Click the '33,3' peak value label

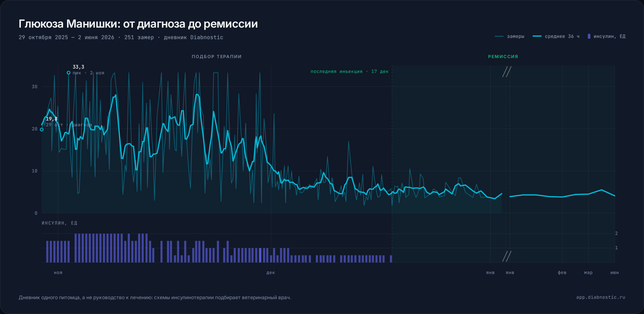pos(78,67)
